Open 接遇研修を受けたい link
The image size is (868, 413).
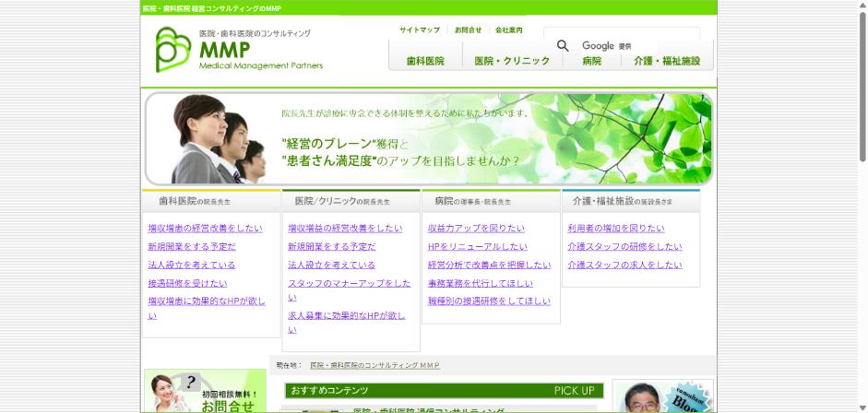187,283
